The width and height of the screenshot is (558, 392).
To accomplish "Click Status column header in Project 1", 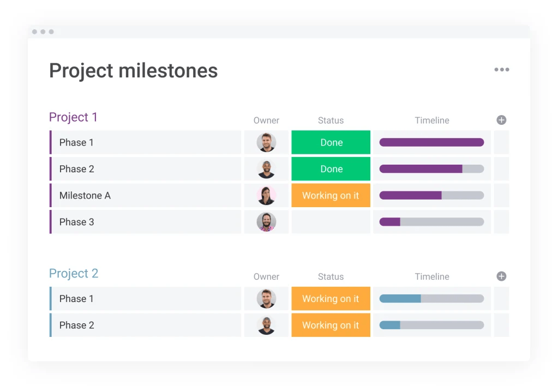I will tap(331, 120).
